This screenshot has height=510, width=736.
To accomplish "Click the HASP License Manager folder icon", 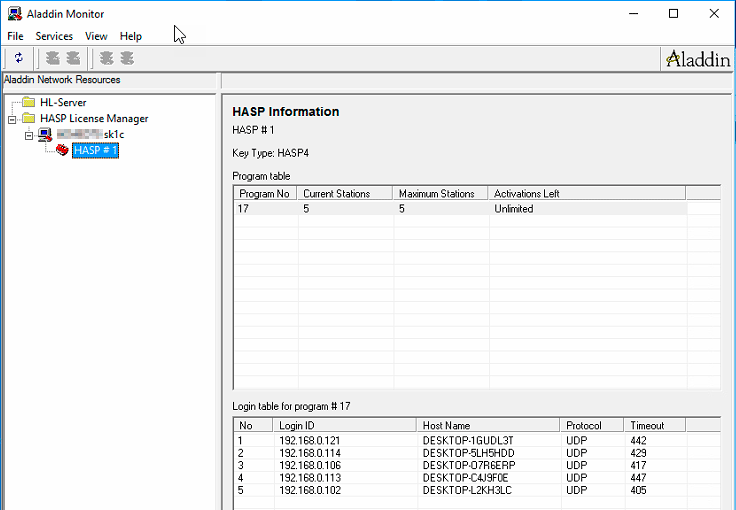I will [x=29, y=118].
